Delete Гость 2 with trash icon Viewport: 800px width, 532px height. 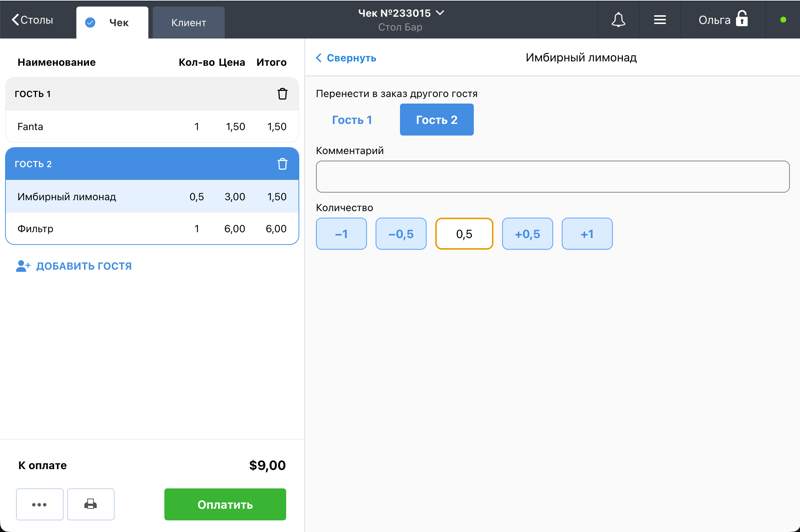(x=282, y=164)
